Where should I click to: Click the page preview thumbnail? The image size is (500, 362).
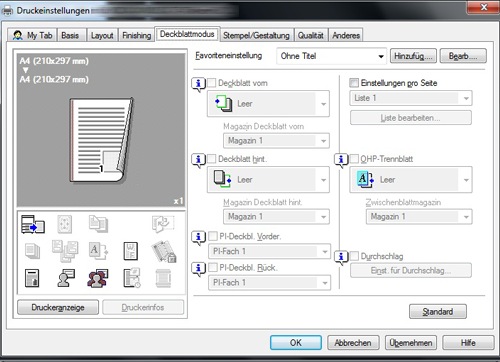click(x=102, y=140)
